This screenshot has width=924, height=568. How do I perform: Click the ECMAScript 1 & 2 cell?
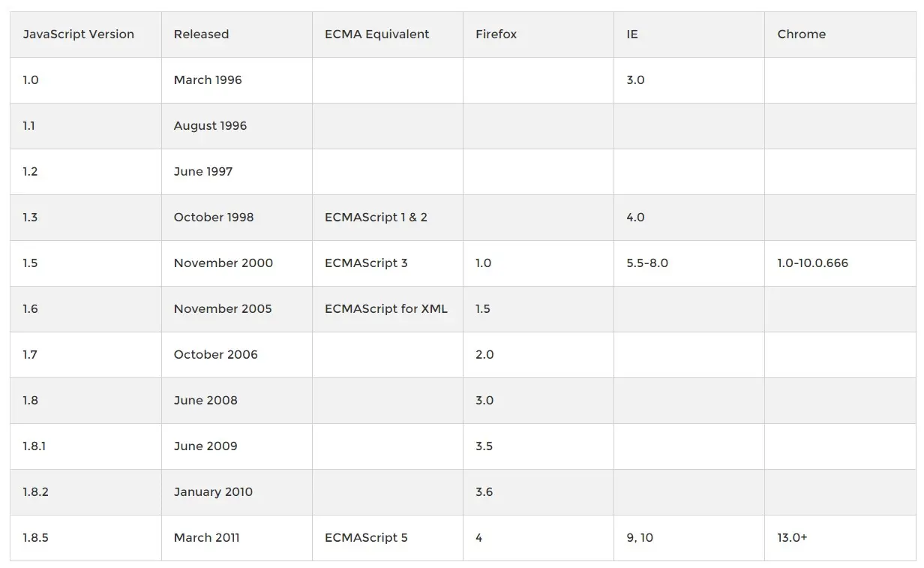tap(388, 218)
